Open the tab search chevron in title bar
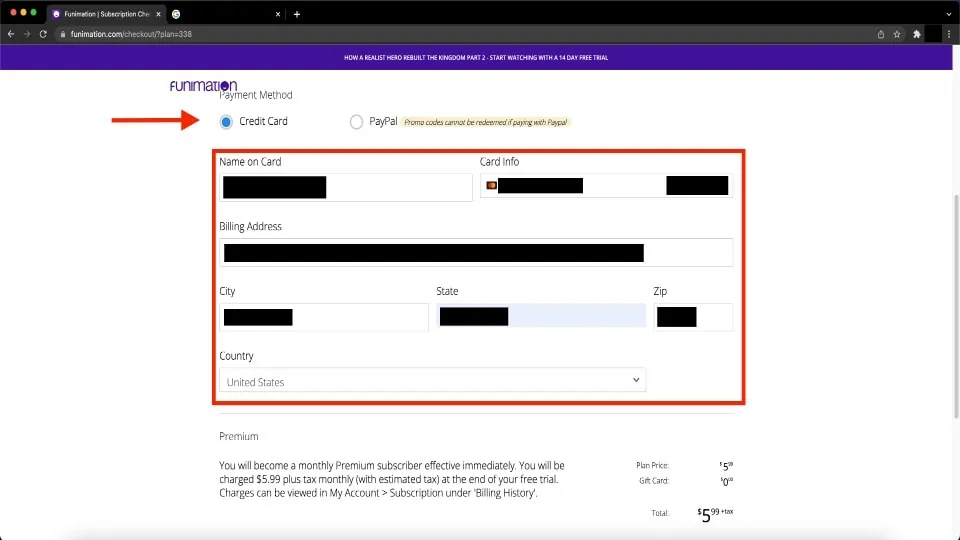Viewport: 960px width, 540px height. 948,14
